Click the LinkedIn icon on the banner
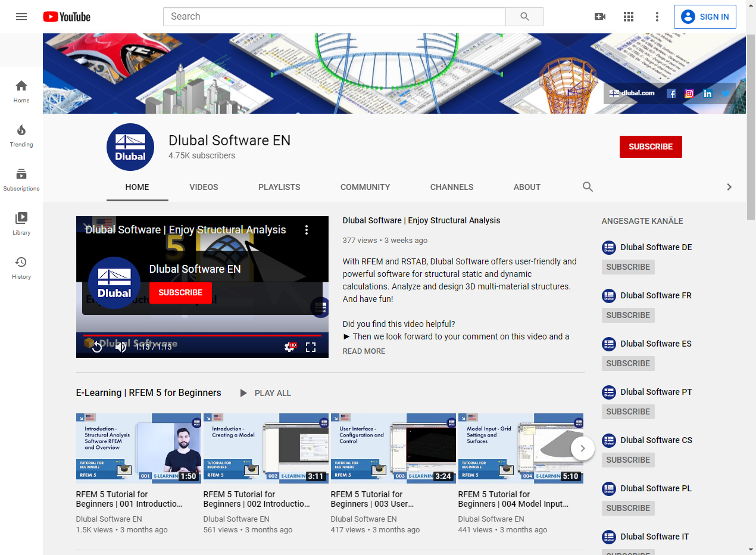This screenshot has width=756, height=555. point(707,93)
